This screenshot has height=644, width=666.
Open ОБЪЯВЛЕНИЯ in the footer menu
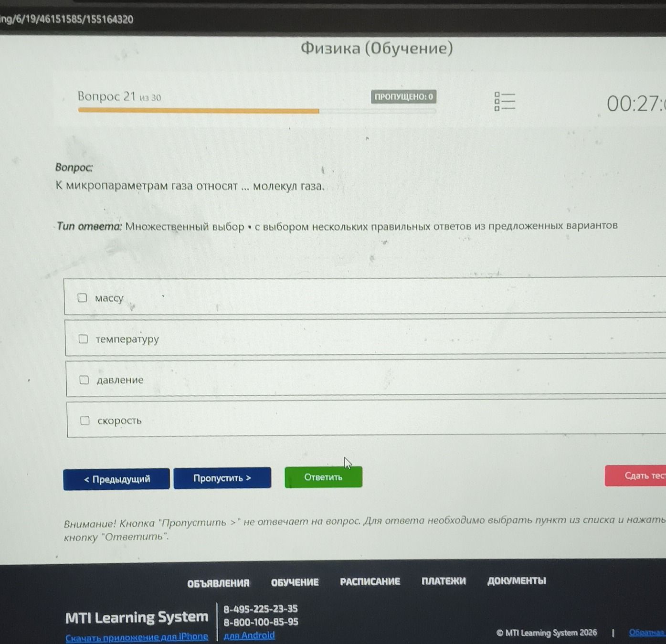point(218,583)
